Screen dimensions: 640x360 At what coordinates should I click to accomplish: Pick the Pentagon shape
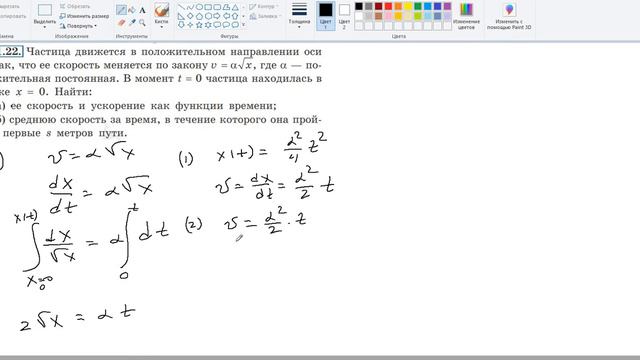(x=199, y=16)
